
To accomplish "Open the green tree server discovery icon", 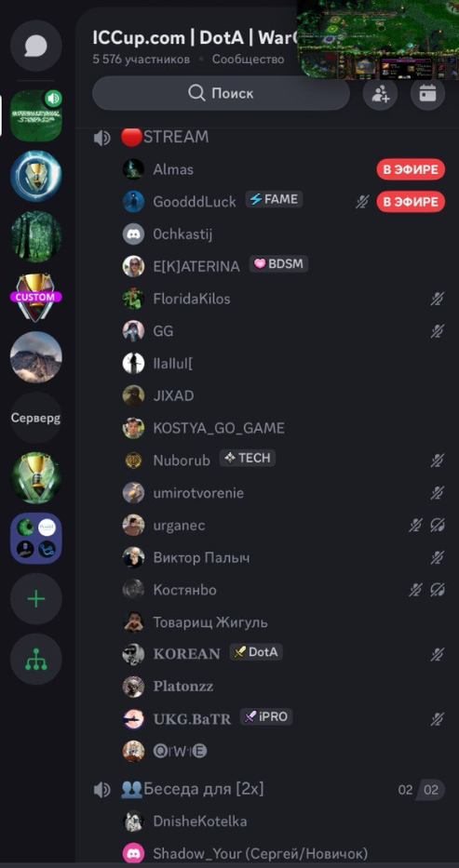I will [x=36, y=659].
